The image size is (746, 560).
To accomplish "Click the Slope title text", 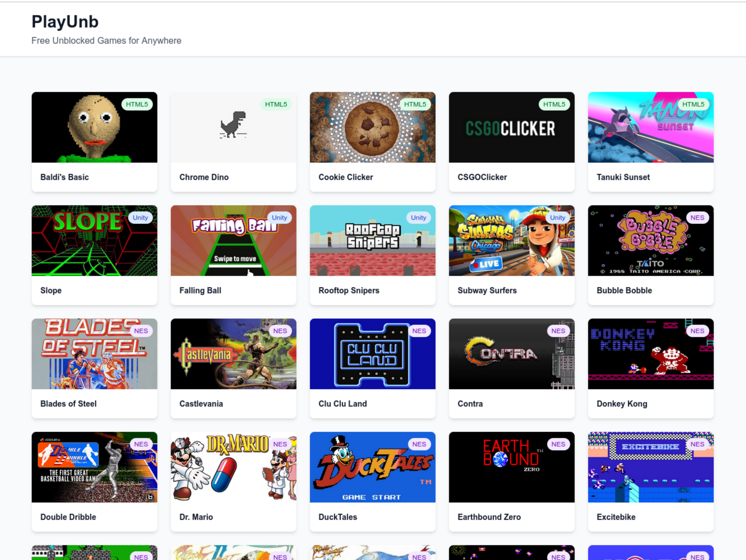I will [51, 291].
